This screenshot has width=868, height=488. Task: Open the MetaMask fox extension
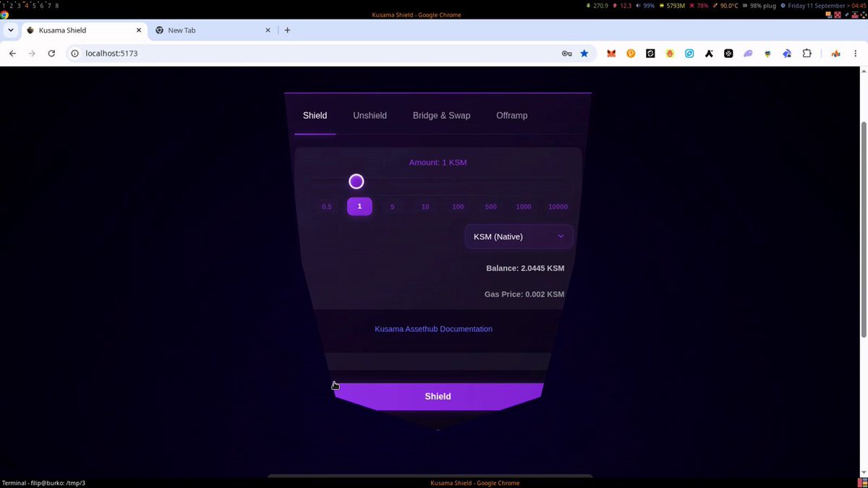click(611, 53)
